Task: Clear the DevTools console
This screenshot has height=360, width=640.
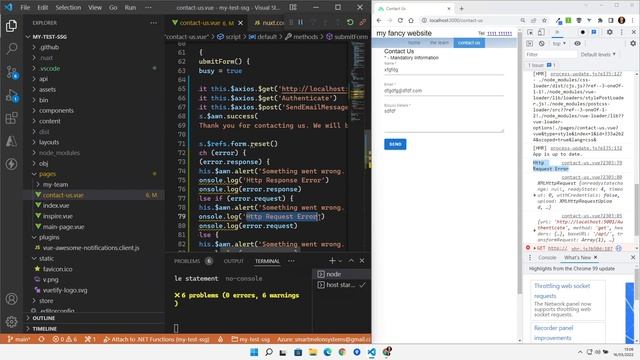Action: (x=541, y=43)
